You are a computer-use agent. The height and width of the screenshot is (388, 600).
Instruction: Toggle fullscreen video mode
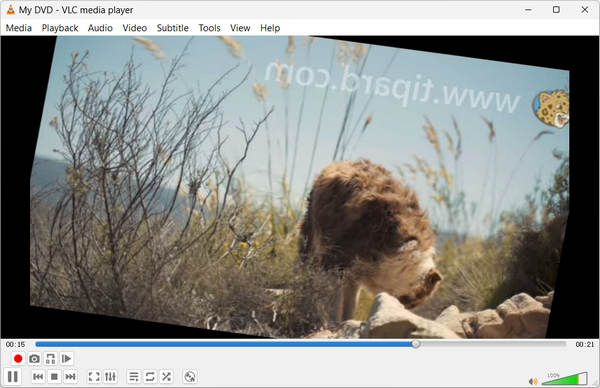(94, 377)
